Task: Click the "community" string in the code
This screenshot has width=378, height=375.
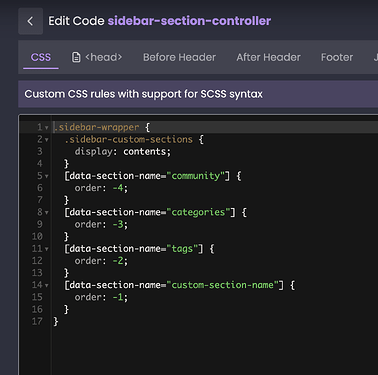Action: tap(196, 176)
